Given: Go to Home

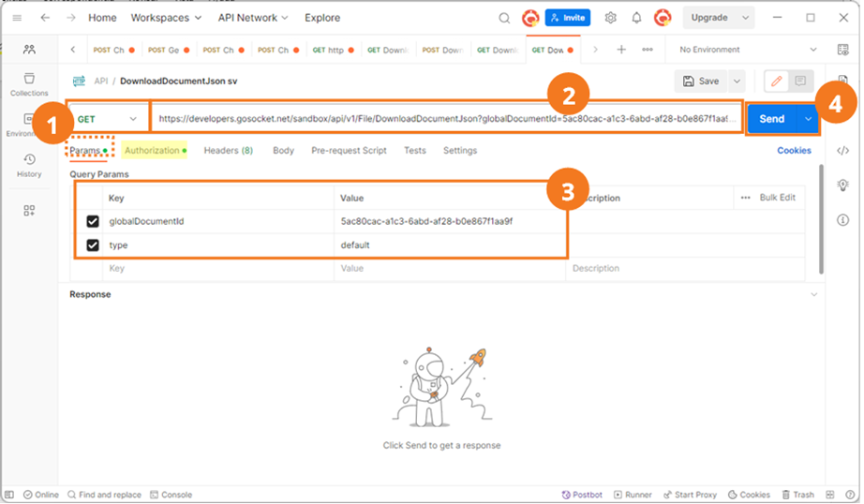Looking at the screenshot, I should (x=102, y=18).
